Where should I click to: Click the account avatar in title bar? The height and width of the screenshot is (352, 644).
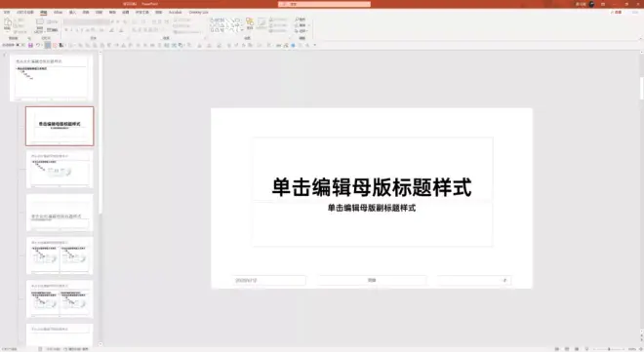point(591,4)
